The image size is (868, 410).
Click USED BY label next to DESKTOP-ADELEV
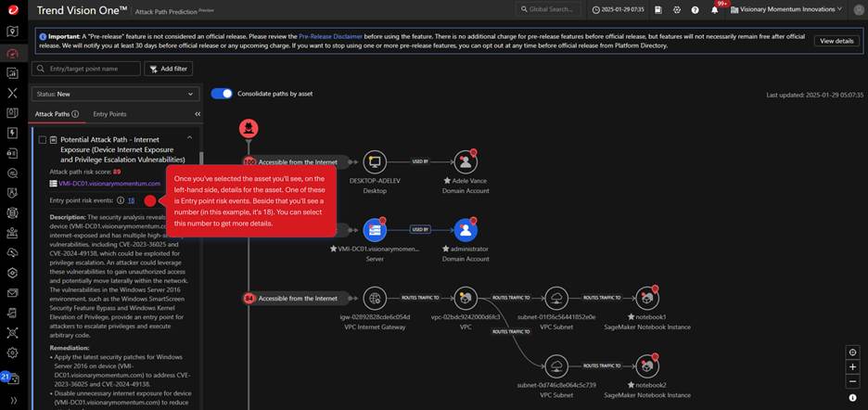(x=420, y=161)
